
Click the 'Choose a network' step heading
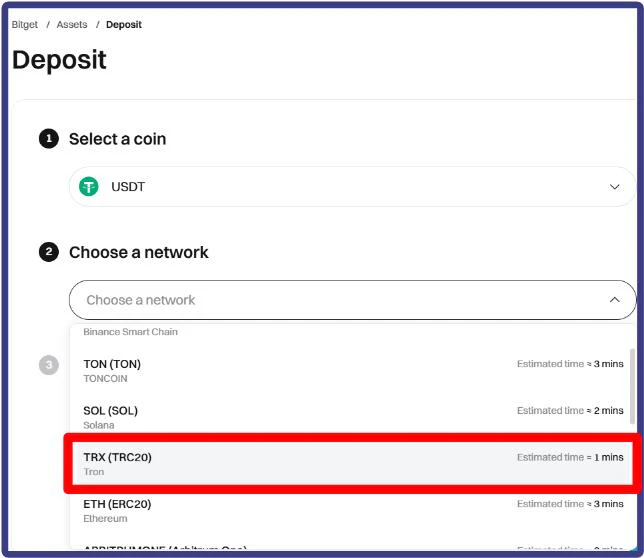pos(139,253)
